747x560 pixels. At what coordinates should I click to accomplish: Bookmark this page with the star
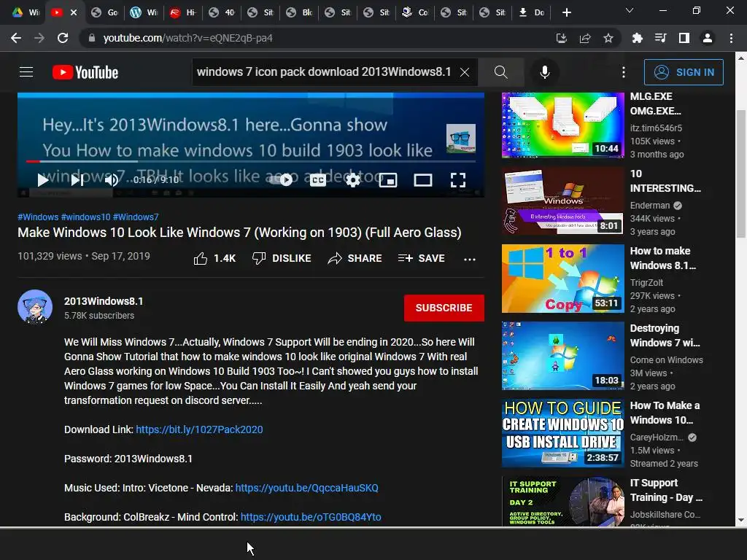[608, 38]
